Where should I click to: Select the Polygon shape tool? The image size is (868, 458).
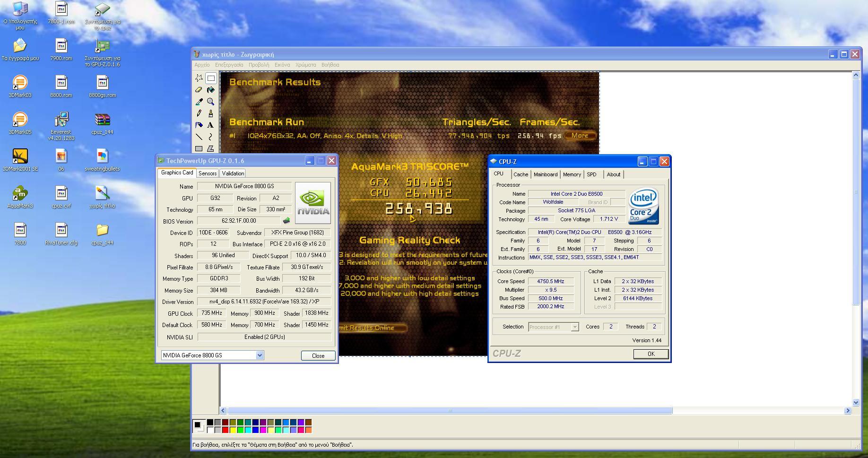[211, 148]
